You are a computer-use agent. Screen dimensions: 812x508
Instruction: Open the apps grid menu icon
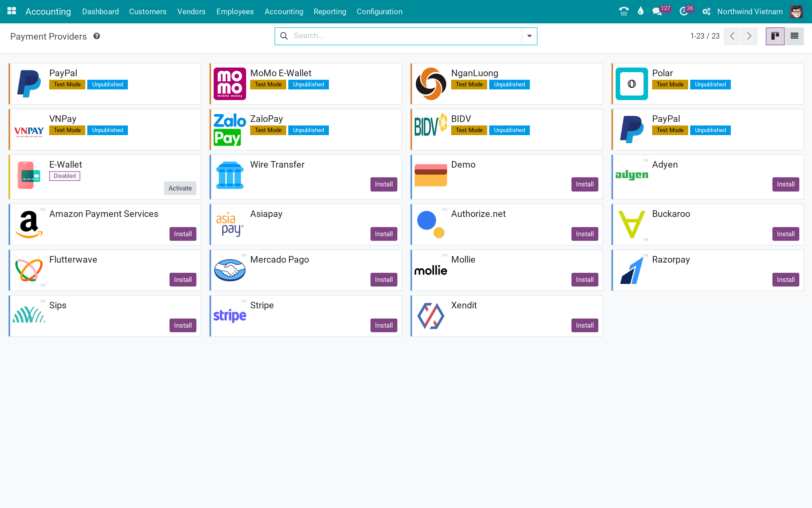tap(12, 11)
